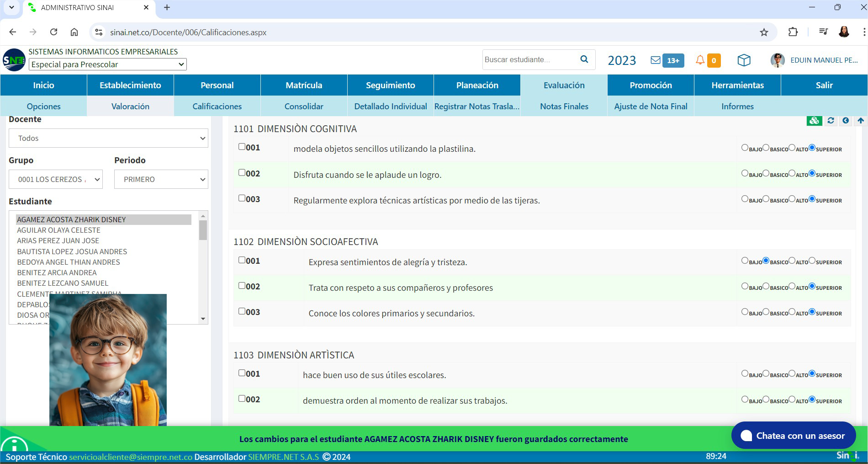Image resolution: width=868 pixels, height=464 pixels.
Task: Open Detallado Individual submenu tab
Action: (x=391, y=106)
